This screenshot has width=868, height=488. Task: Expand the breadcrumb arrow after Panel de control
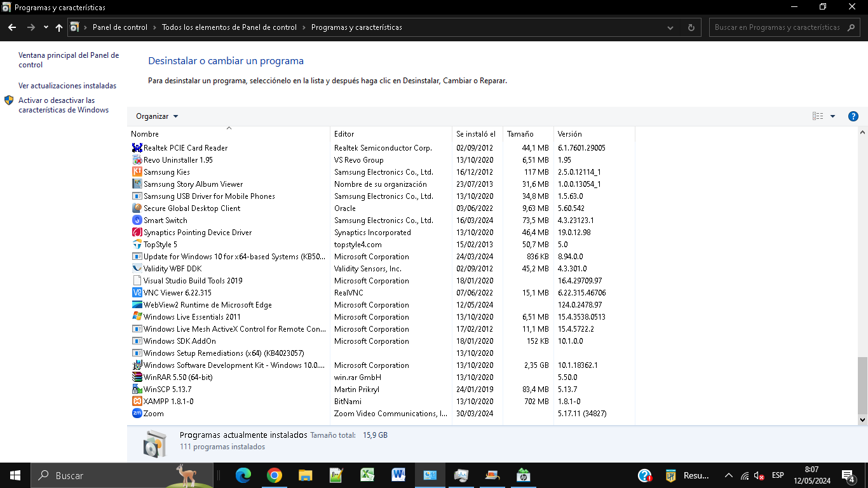coord(154,27)
